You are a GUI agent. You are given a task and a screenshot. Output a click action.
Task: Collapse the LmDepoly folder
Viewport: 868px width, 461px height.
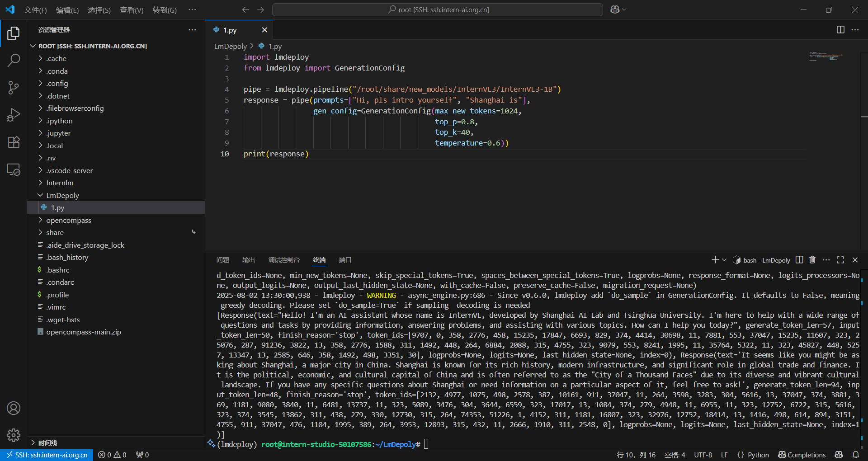tap(116, 195)
